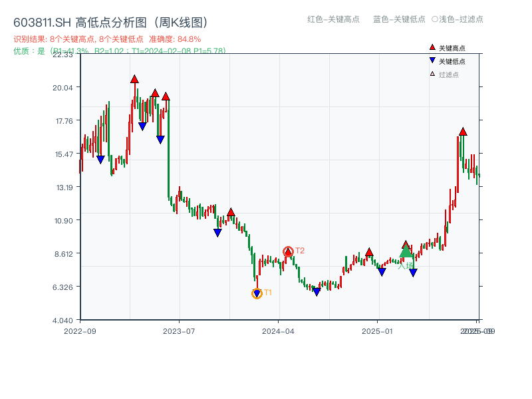Click the red triangle at the recent 2025 high near 17
The image size is (532, 399).
click(x=463, y=132)
